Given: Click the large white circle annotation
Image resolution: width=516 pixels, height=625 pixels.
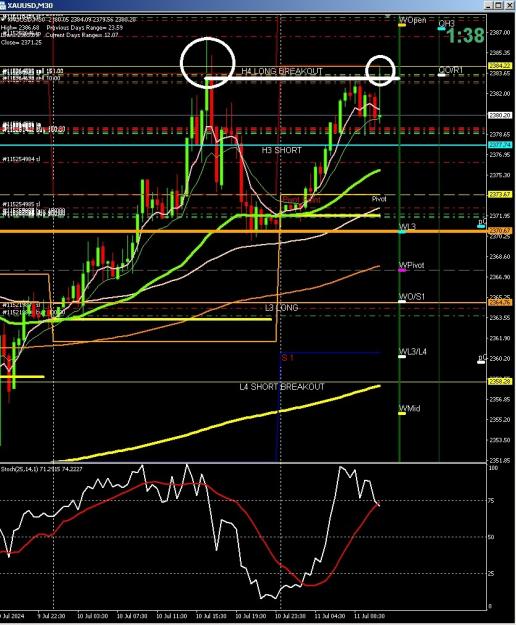Looking at the screenshot, I should pos(207,63).
